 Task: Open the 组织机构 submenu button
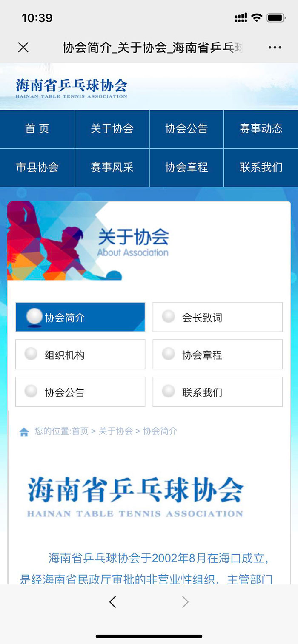[80, 355]
